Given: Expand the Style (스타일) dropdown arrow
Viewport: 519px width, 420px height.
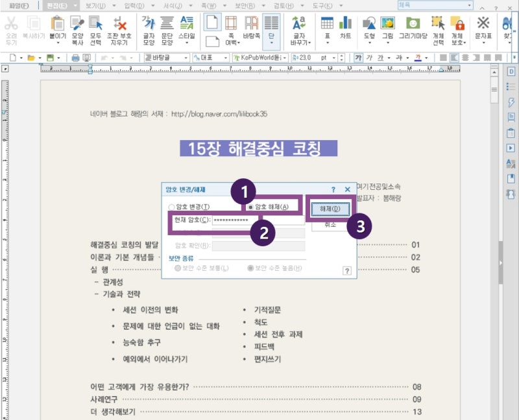Looking at the screenshot, I should click(187, 43).
